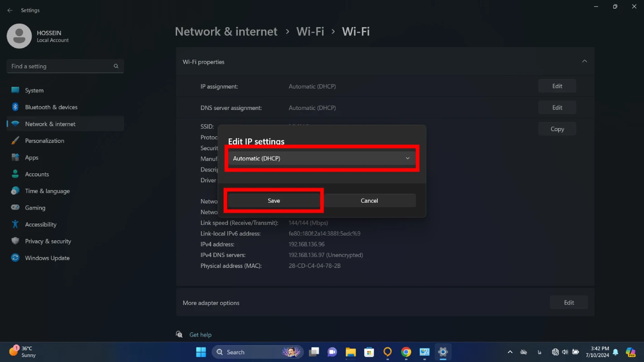Open Windows Update page
Image resolution: width=644 pixels, height=362 pixels.
tap(47, 258)
